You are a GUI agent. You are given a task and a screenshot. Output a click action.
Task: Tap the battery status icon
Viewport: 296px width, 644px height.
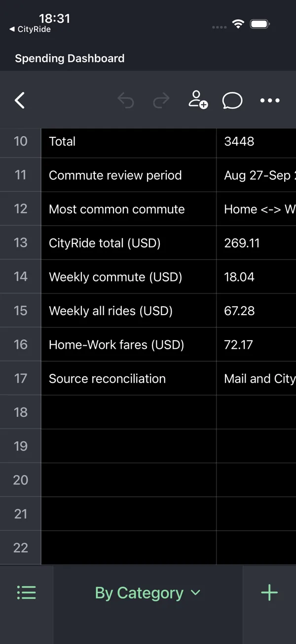259,24
